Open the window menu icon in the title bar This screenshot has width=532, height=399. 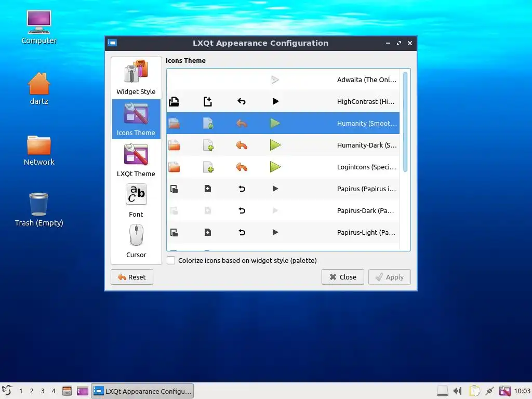point(112,43)
